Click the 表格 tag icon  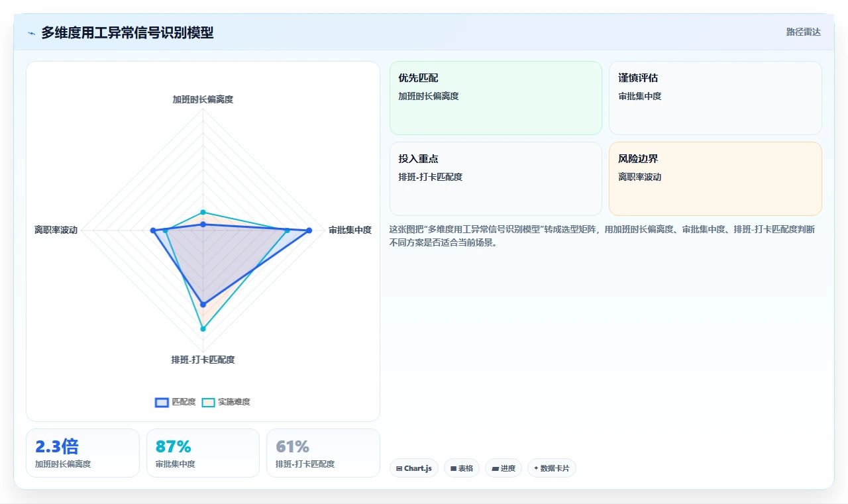[453, 468]
